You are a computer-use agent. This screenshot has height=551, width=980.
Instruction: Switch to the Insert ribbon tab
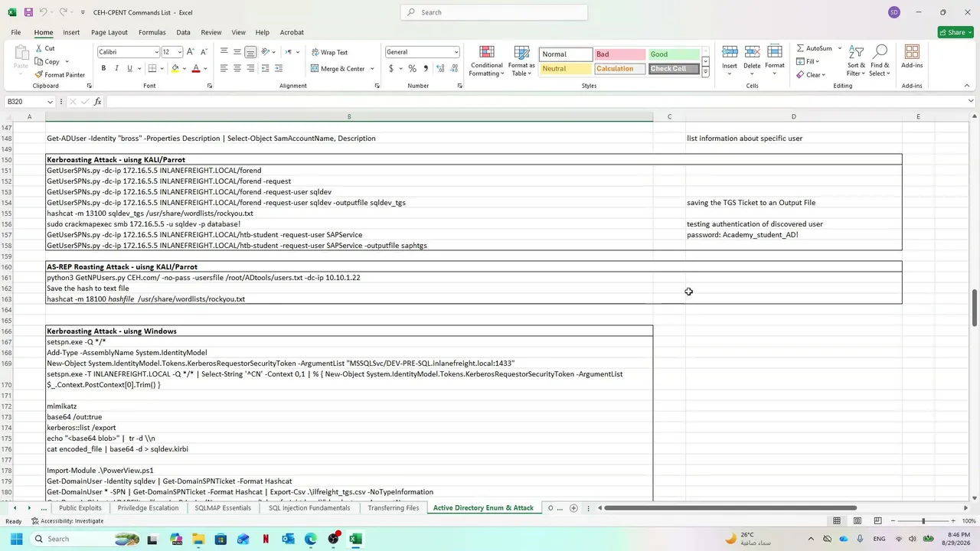point(71,32)
